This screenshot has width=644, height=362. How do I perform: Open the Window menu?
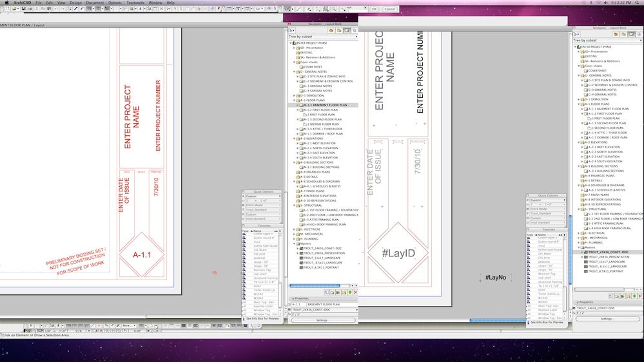(x=155, y=3)
